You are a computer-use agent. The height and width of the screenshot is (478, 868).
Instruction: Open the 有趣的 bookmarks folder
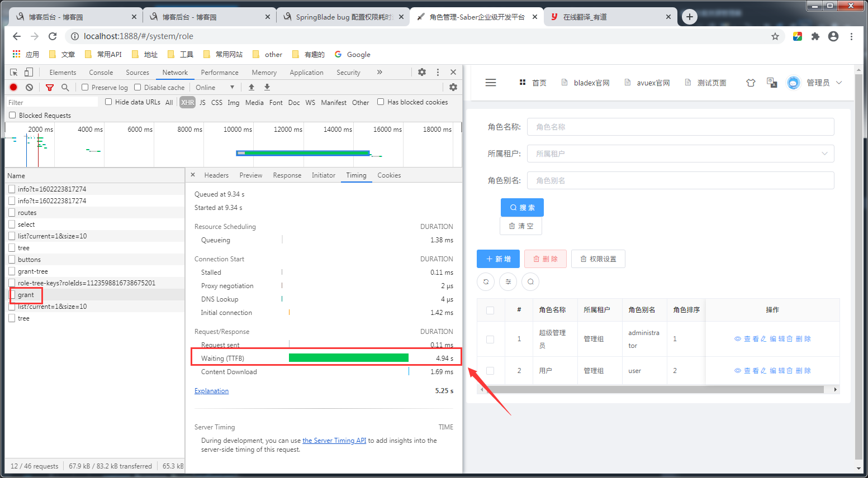tap(308, 54)
